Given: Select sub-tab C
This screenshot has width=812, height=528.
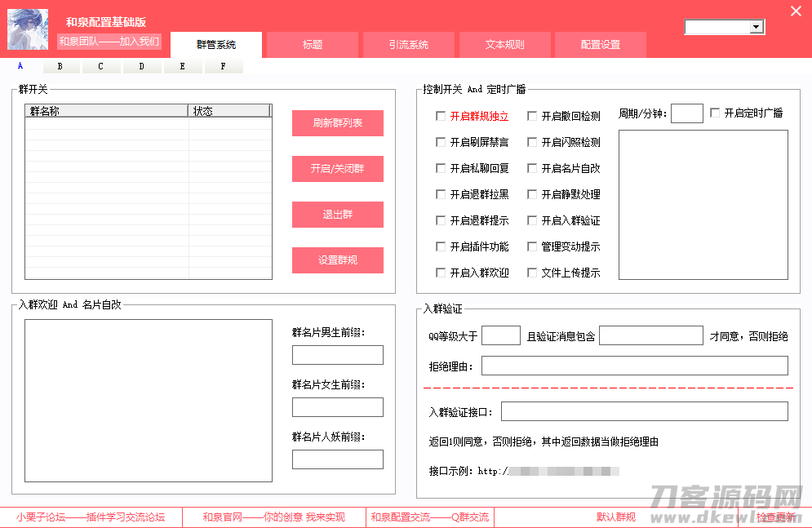Looking at the screenshot, I should pyautogui.click(x=100, y=66).
